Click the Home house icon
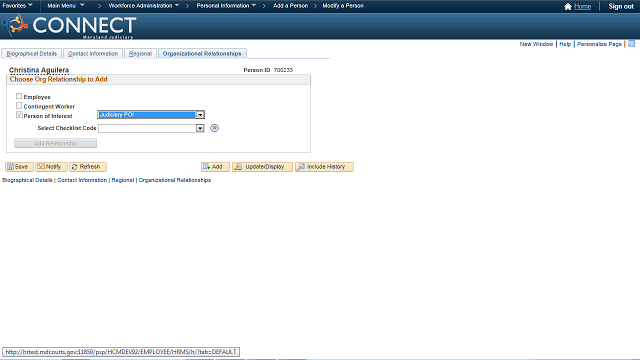Screen dimensions: 640x360 pyautogui.click(x=567, y=6)
